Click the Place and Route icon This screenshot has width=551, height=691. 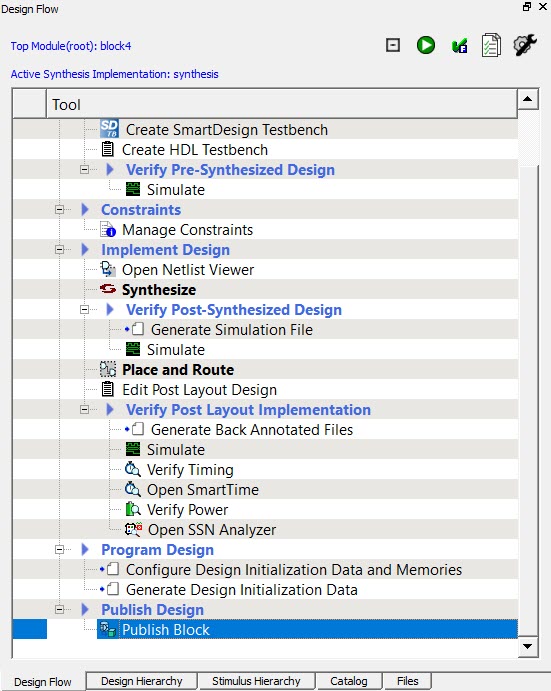108,369
